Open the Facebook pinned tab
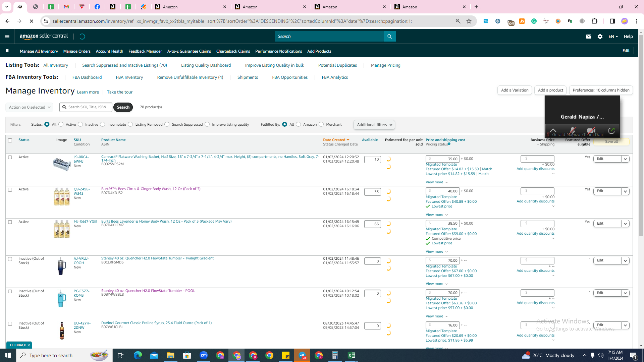The image size is (644, 362). (x=97, y=7)
